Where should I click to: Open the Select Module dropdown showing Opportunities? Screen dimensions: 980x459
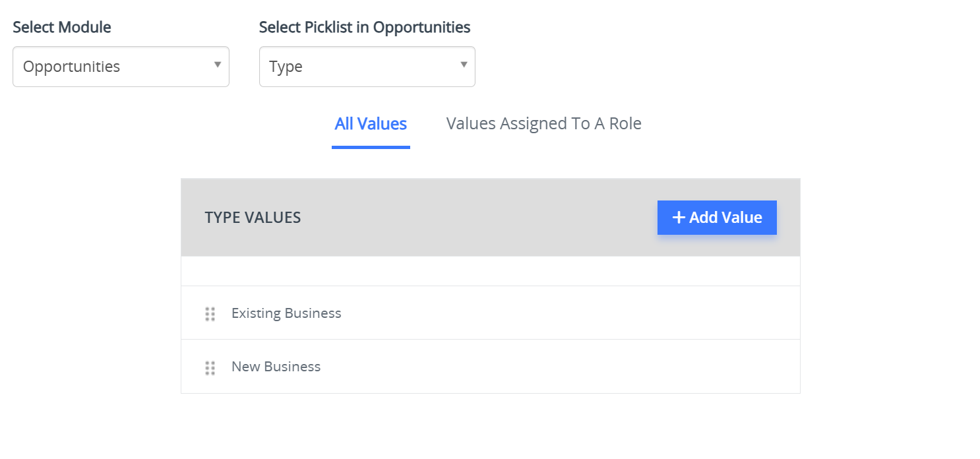pyautogui.click(x=121, y=67)
